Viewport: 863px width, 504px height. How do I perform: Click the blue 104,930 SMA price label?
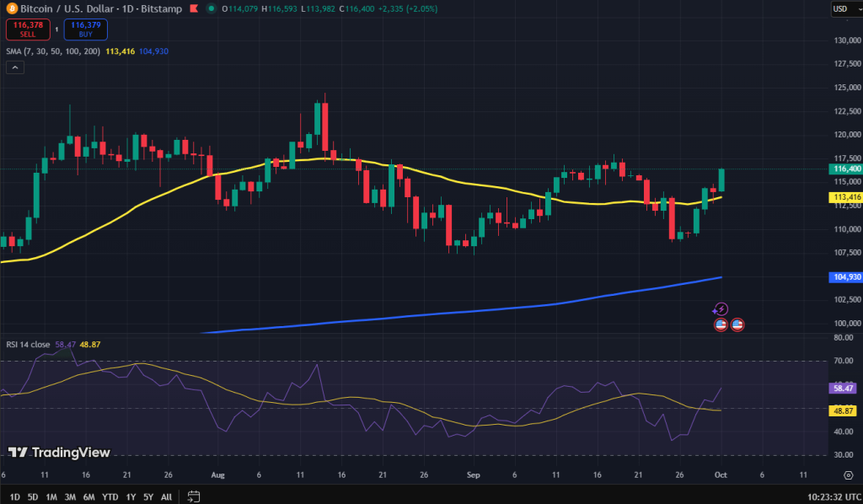(x=846, y=276)
